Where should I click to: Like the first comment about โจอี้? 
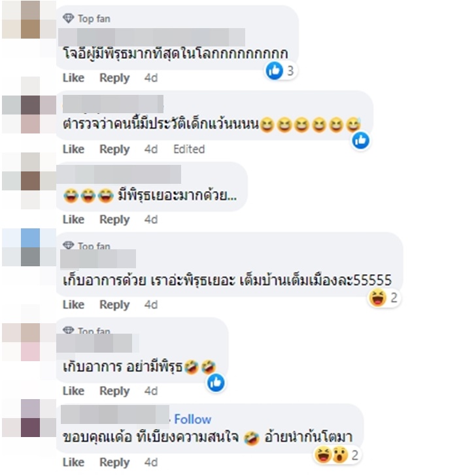[x=73, y=78]
